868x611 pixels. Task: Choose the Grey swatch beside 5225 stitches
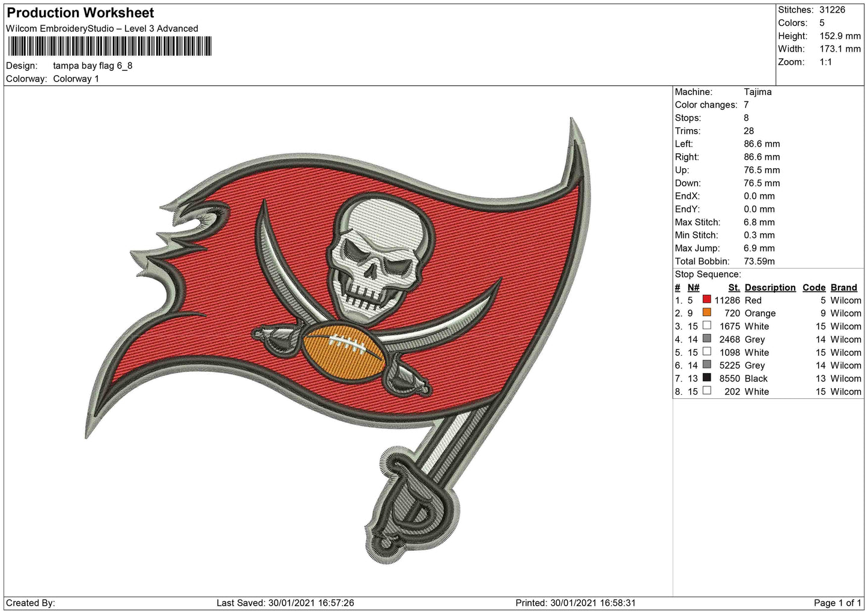(x=707, y=365)
